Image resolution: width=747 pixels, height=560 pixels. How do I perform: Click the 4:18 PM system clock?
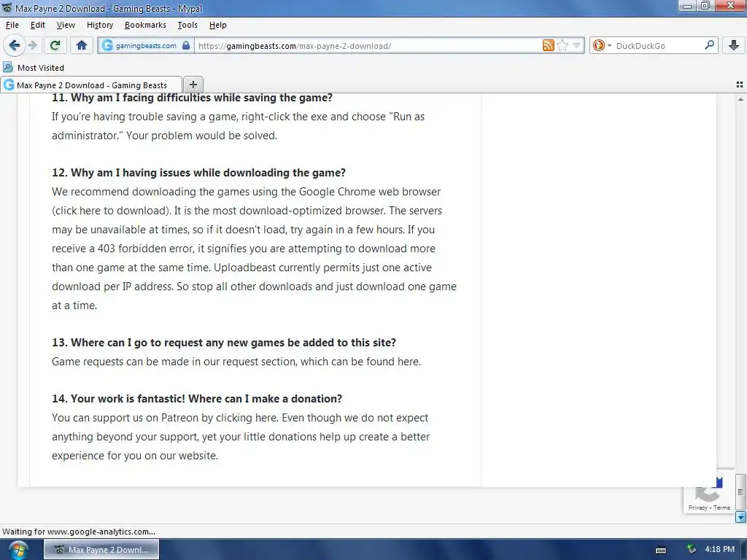(719, 550)
